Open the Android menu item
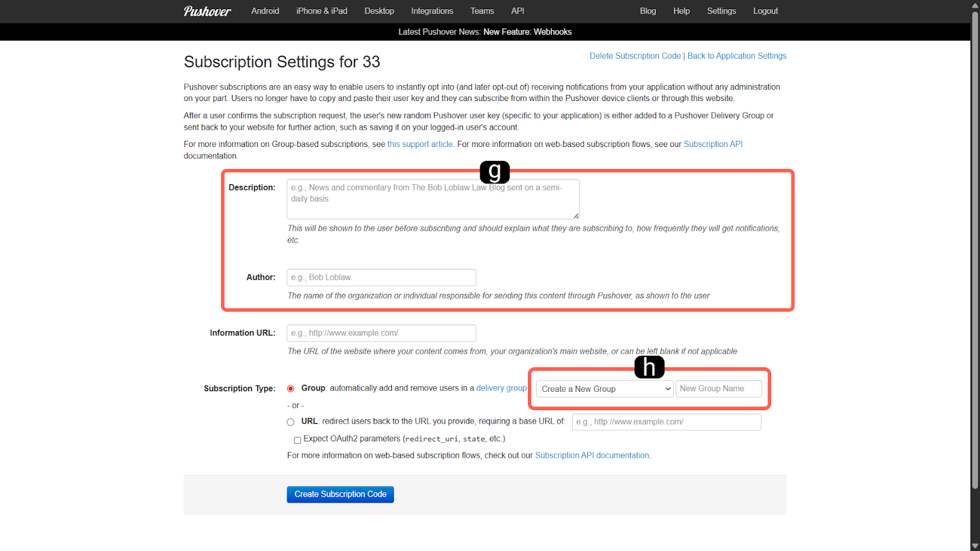The image size is (980, 551). click(265, 11)
